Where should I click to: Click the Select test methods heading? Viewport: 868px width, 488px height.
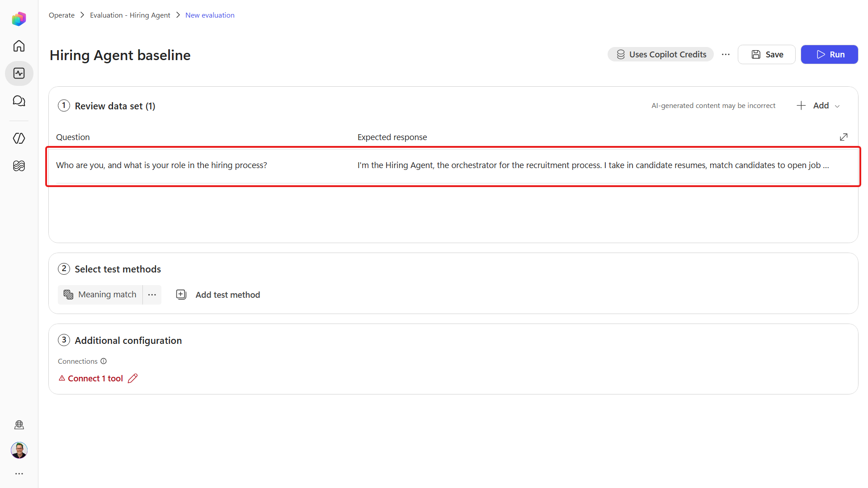coord(118,269)
